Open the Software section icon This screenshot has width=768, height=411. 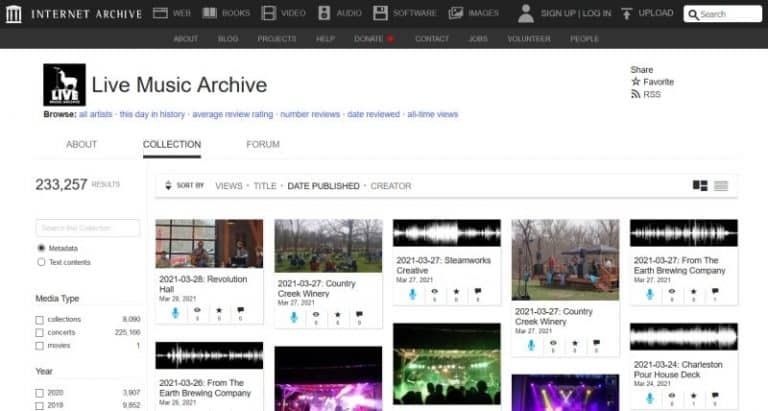coord(380,13)
